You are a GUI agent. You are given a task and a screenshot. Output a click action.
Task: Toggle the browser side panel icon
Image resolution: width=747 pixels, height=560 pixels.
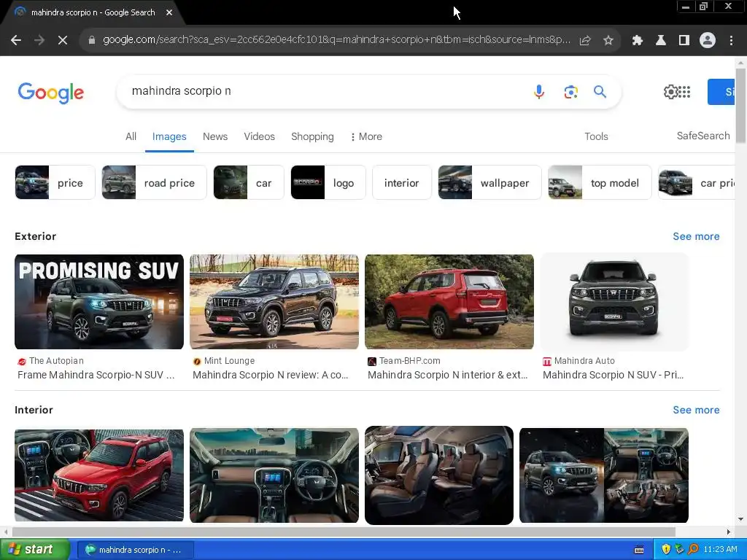[x=684, y=41]
